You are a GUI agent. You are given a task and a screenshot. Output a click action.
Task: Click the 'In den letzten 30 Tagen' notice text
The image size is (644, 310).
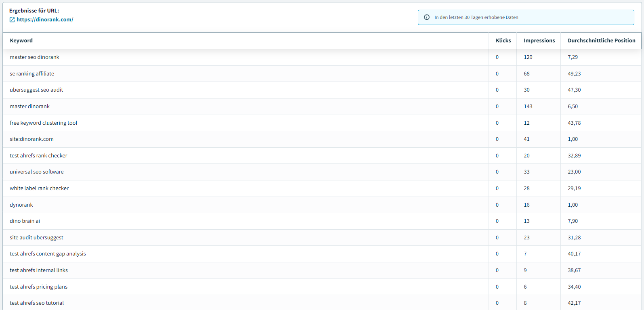[x=476, y=17]
